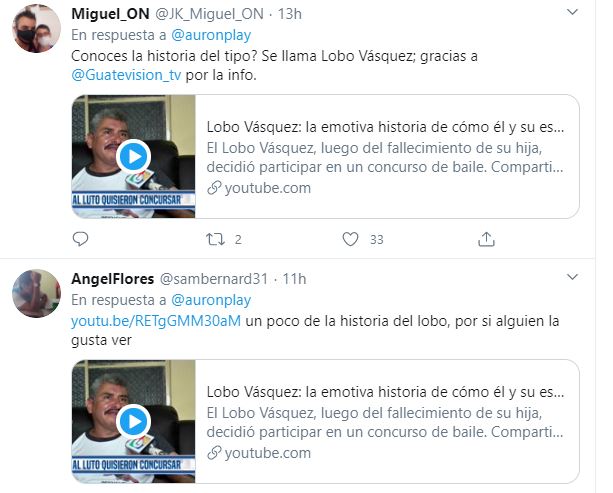Open AngelFlores display name
The width and height of the screenshot is (613, 493).
[x=113, y=279]
